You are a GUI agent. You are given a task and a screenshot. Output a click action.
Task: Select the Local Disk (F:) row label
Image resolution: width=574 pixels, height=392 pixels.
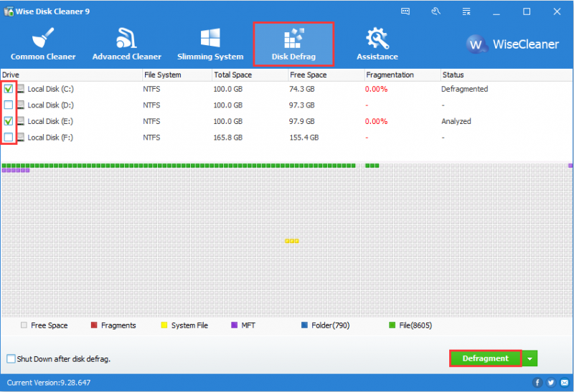coord(50,137)
